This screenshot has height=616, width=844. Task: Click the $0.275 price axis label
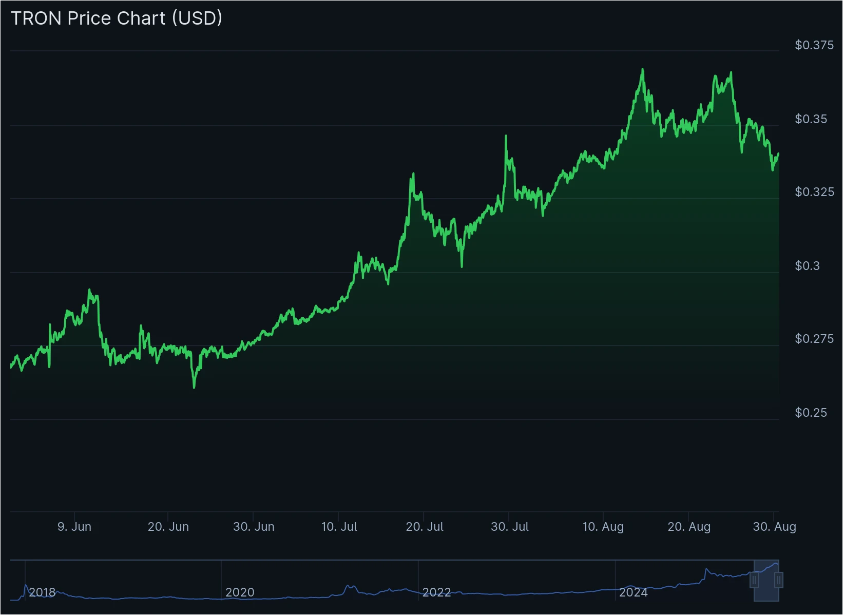[814, 339]
